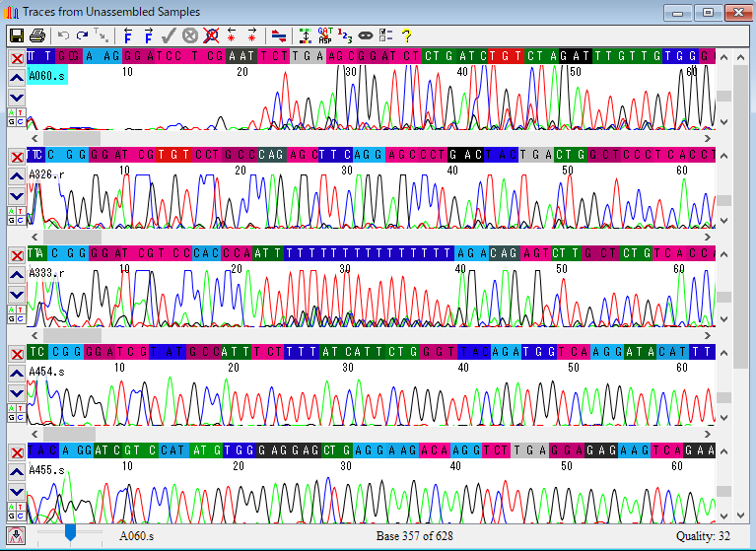This screenshot has height=551, width=756.
Task: Select the A333.r trace label
Action: [x=46, y=273]
